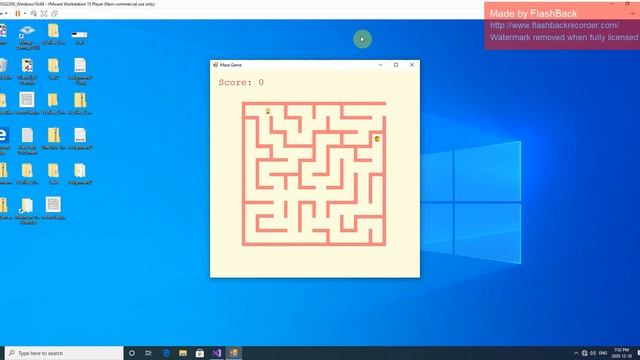Viewport: 640px width, 360px height.
Task: Enter full screen mode from VMware toolbar
Action: click(x=44, y=13)
